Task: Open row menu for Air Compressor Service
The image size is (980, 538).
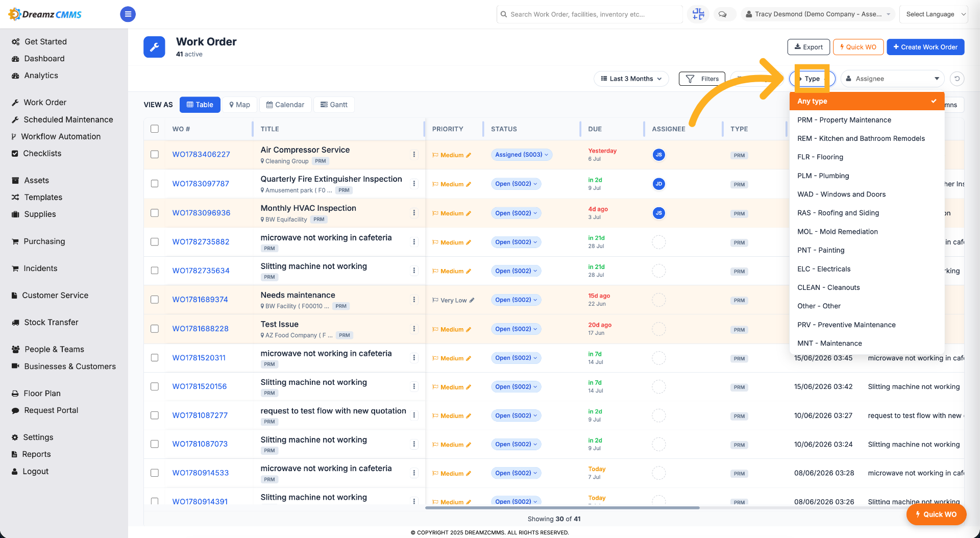Action: pos(414,155)
